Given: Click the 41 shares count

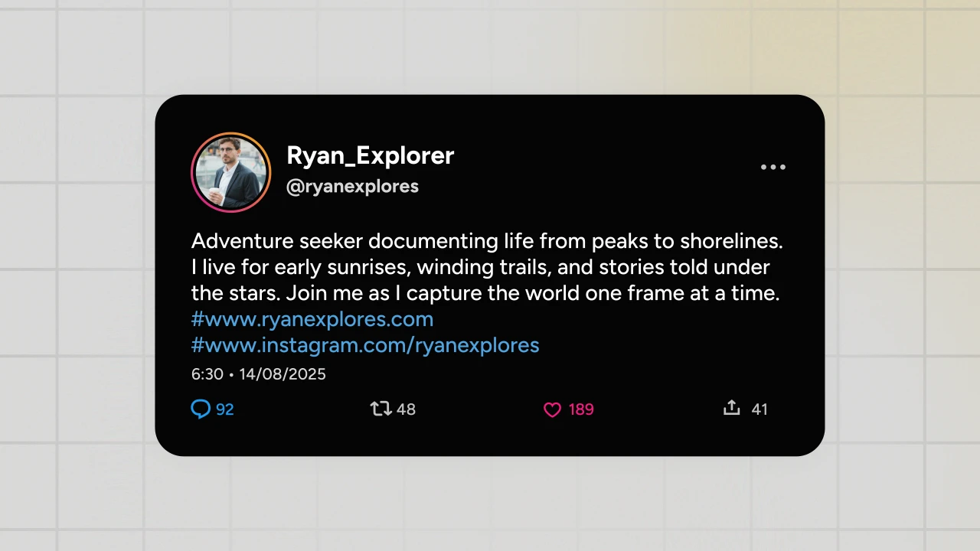Looking at the screenshot, I should 759,409.
